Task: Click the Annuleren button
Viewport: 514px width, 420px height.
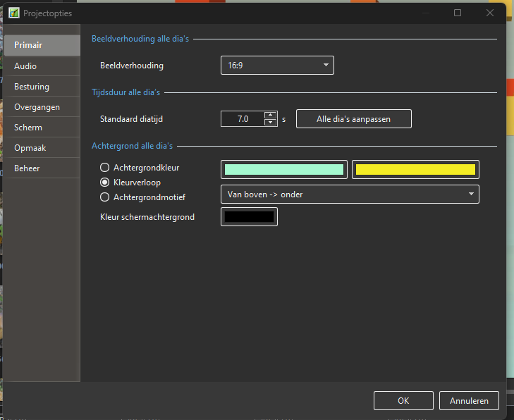Action: [469, 401]
